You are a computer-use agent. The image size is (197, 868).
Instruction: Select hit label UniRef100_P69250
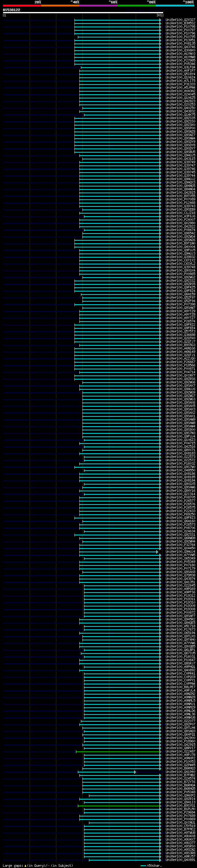[x=180, y=514]
